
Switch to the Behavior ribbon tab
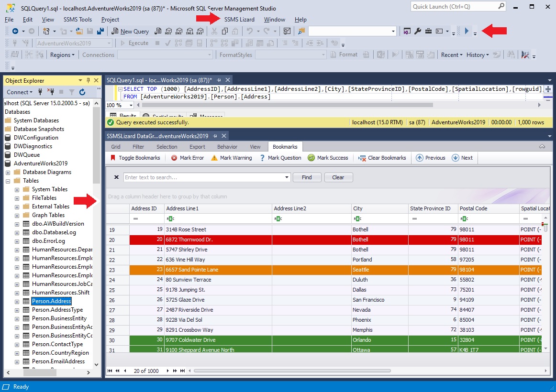227,147
